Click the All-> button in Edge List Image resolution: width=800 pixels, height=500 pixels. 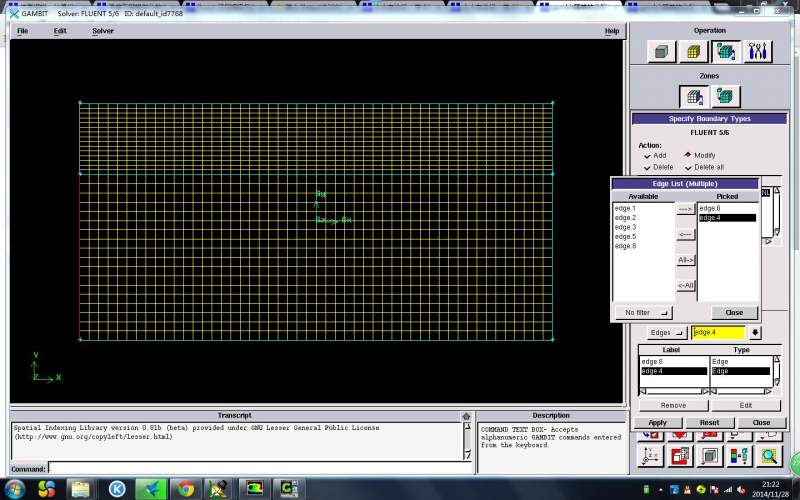[x=685, y=260]
